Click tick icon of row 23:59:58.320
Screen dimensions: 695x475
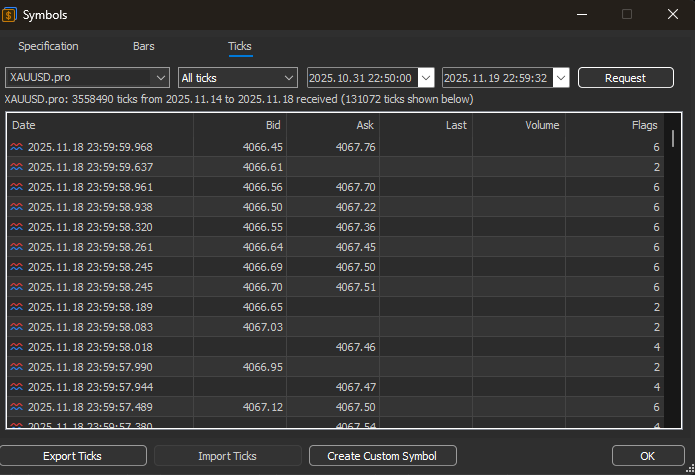coord(16,227)
